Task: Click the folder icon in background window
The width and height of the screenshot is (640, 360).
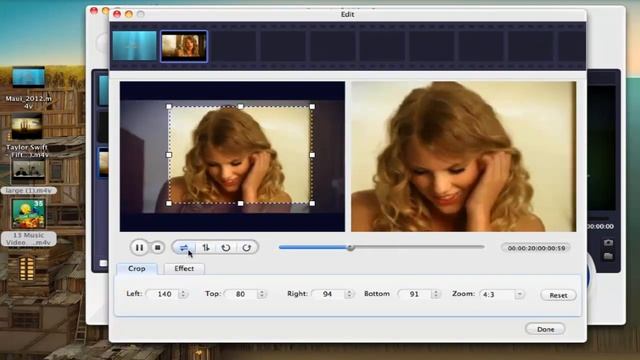Action: [608, 256]
